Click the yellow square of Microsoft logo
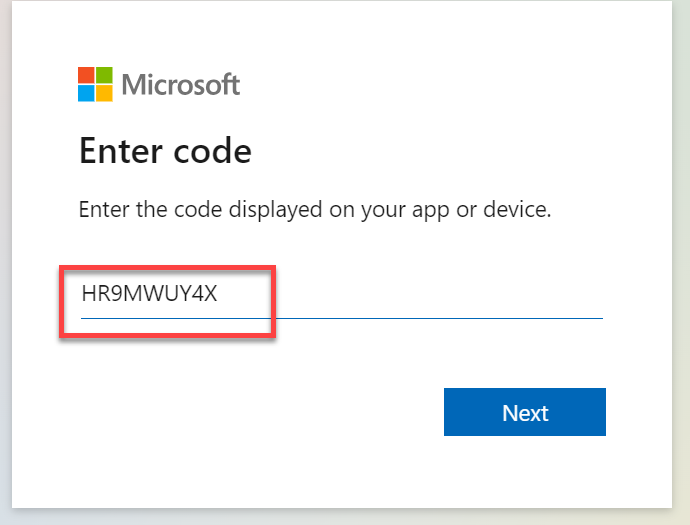Image resolution: width=690 pixels, height=525 pixels. pyautogui.click(x=103, y=93)
